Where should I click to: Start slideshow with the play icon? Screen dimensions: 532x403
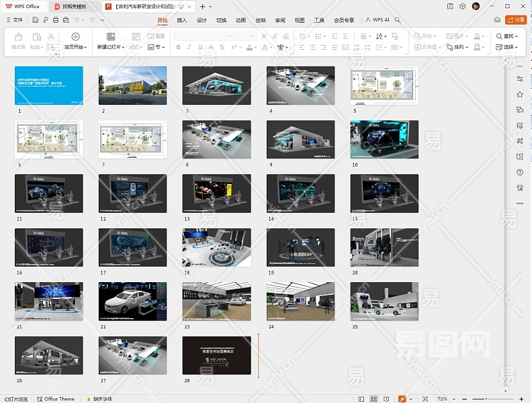[x=75, y=36]
